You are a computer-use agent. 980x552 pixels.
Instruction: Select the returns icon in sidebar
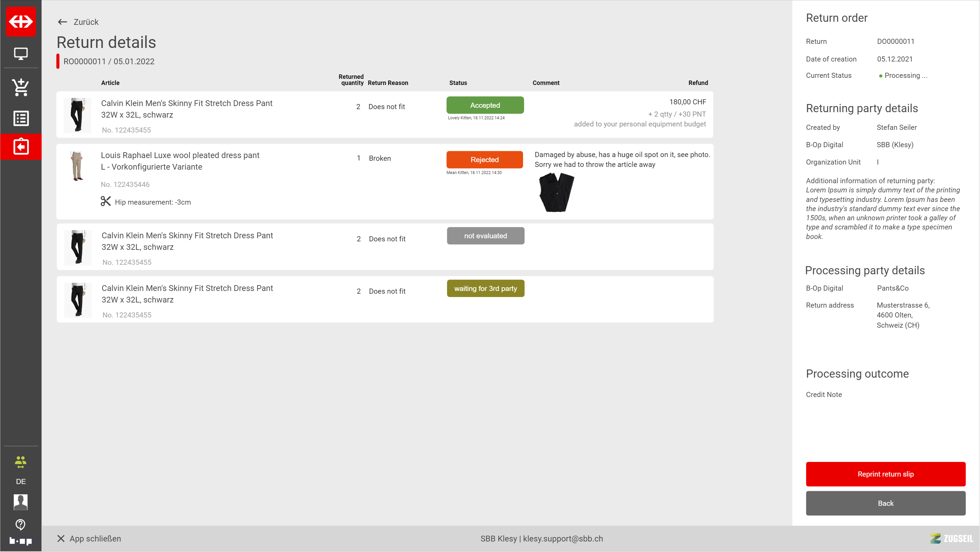(21, 146)
